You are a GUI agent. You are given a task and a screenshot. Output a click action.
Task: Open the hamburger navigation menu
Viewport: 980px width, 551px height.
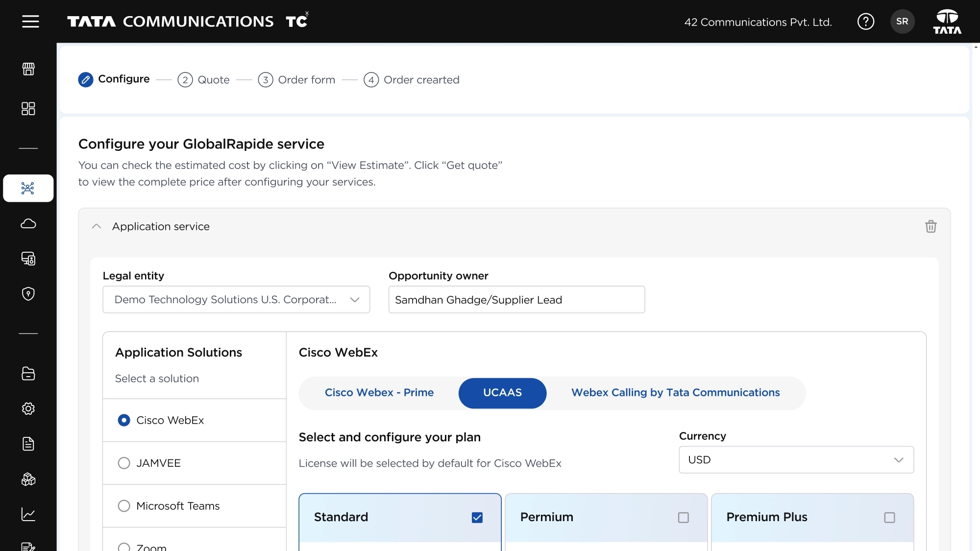click(x=30, y=22)
